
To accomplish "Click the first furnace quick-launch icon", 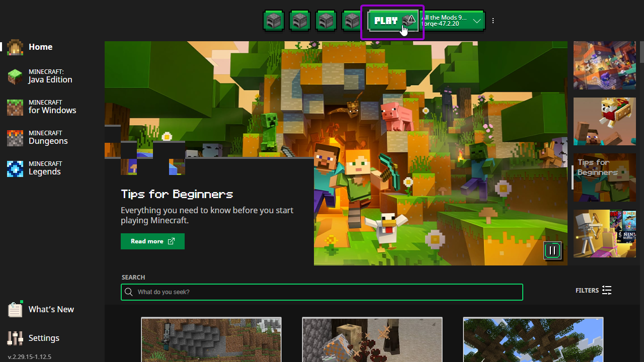I will [274, 21].
